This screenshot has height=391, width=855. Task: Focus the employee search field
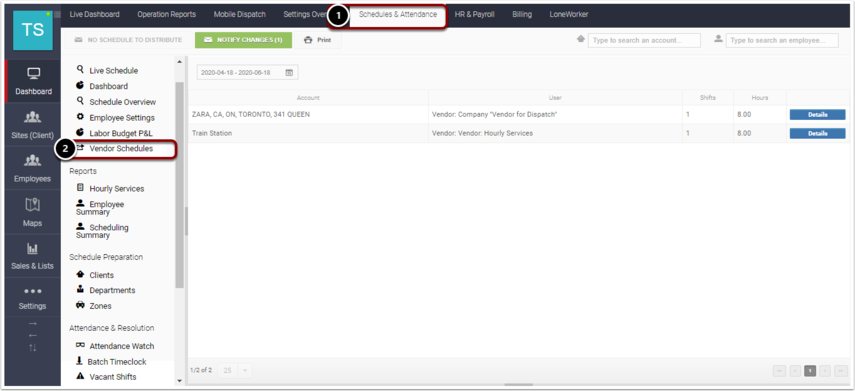pyautogui.click(x=782, y=40)
